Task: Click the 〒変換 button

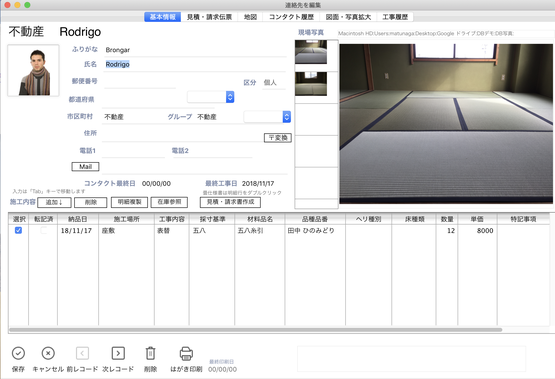Action: (278, 138)
